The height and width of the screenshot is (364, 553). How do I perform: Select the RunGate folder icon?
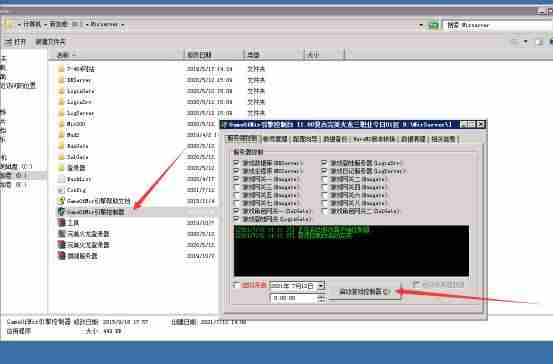tap(61, 146)
